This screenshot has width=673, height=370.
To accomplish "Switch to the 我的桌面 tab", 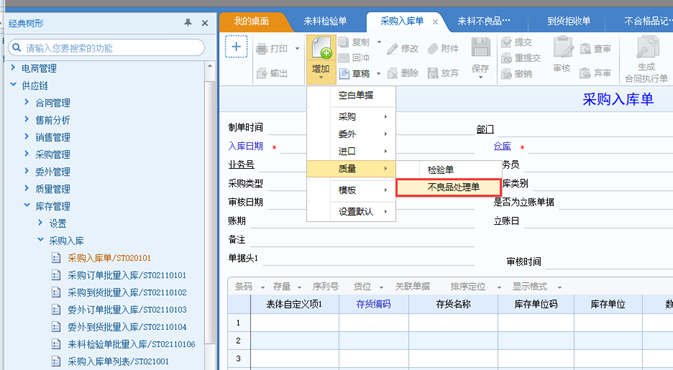I will pos(251,21).
